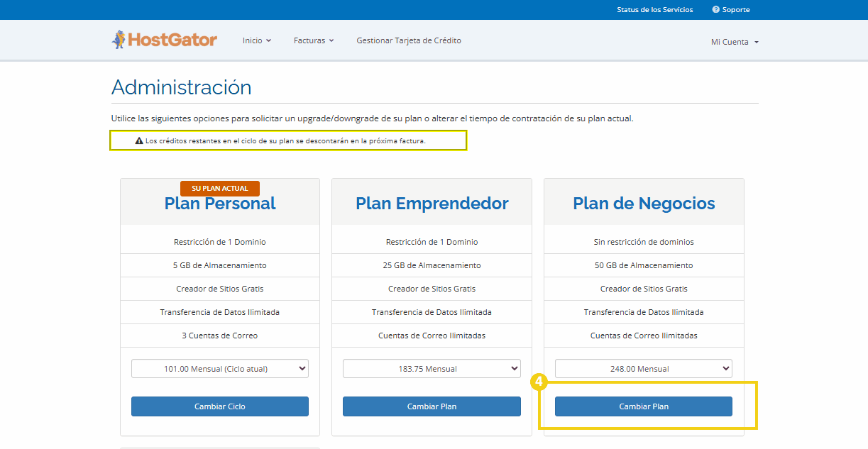Click the Plan Emprendedor heading
This screenshot has height=449, width=868.
(432, 204)
